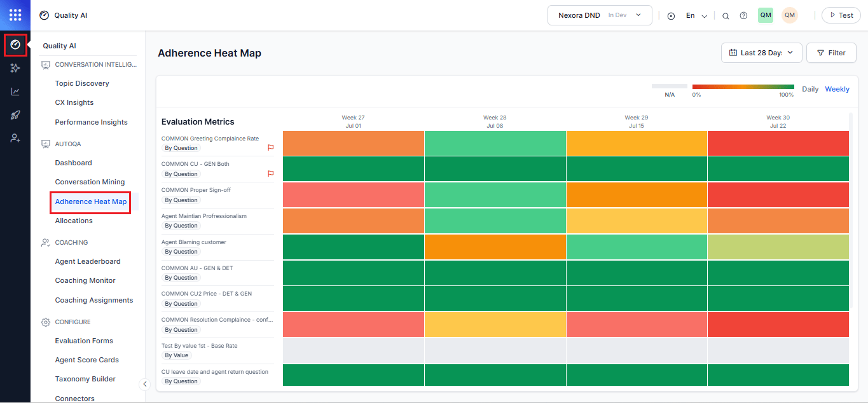Click the Week 28 Resolution Complaince yellow cell
The image size is (868, 403).
495,325
